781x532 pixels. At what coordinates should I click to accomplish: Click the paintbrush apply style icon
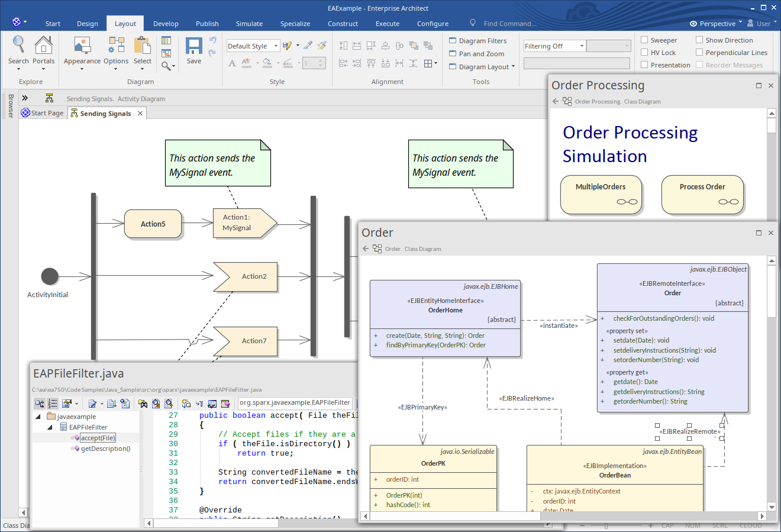(x=322, y=46)
